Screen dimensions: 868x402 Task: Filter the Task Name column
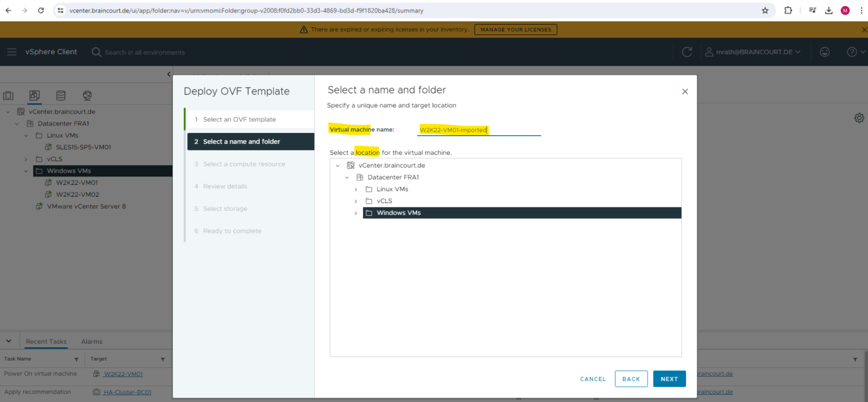(77, 359)
